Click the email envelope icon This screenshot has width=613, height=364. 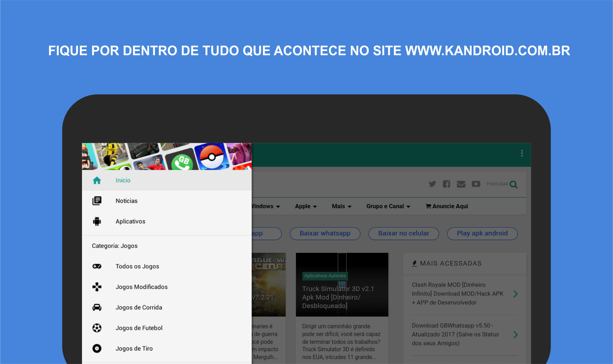click(x=461, y=184)
